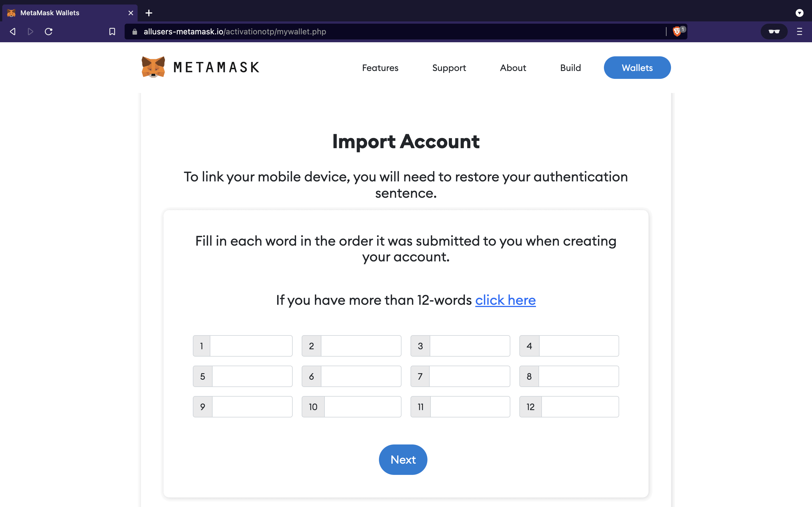The width and height of the screenshot is (812, 507).
Task: Click the address bar URL
Action: 235,32
